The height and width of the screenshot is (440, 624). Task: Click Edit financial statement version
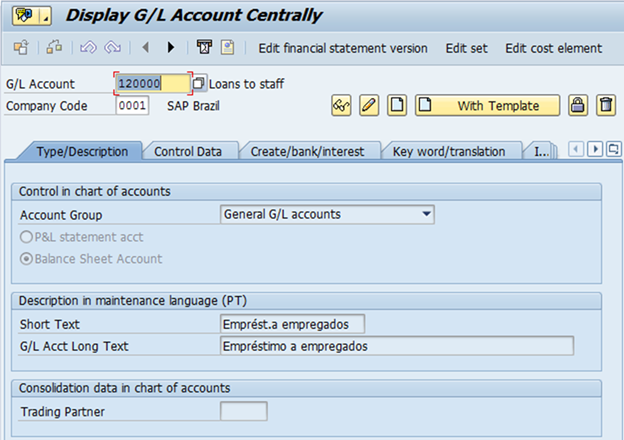coord(343,48)
